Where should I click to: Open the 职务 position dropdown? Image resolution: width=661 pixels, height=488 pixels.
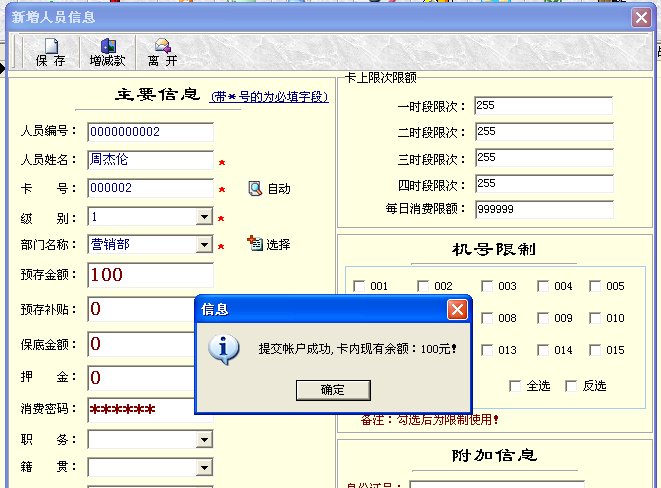[x=204, y=440]
